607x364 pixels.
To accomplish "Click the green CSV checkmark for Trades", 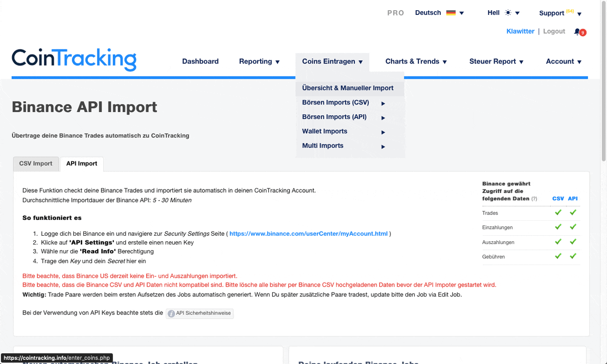I will pos(558,213).
